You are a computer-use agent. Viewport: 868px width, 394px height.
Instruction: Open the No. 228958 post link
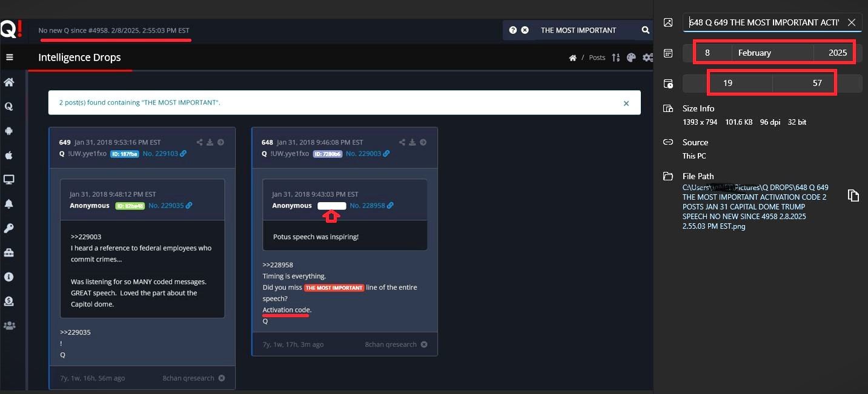pos(371,206)
